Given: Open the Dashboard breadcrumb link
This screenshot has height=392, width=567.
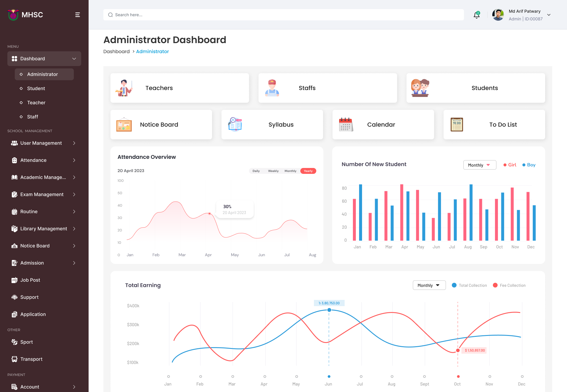Looking at the screenshot, I should [116, 51].
